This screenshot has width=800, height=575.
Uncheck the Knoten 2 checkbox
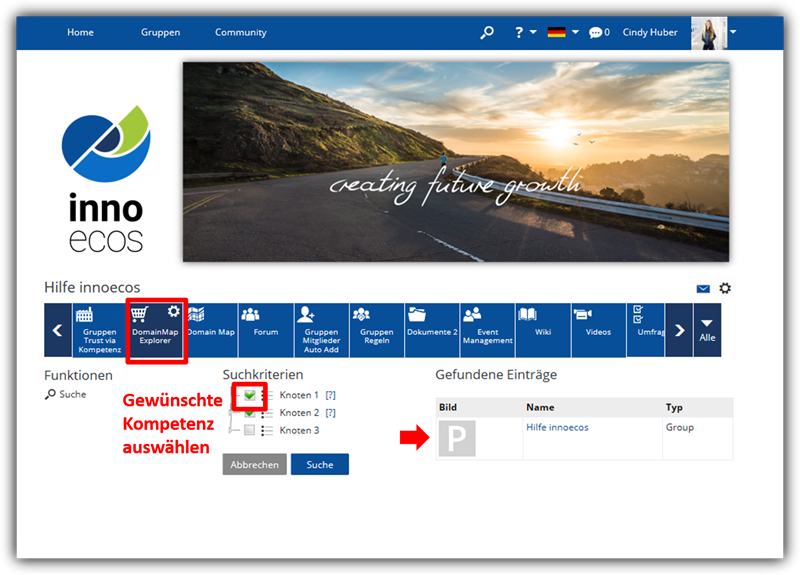[249, 413]
